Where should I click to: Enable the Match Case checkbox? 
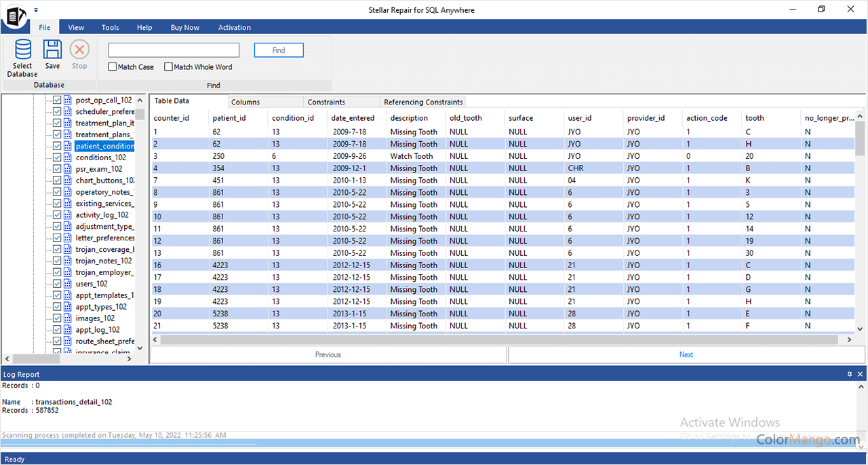click(x=112, y=67)
